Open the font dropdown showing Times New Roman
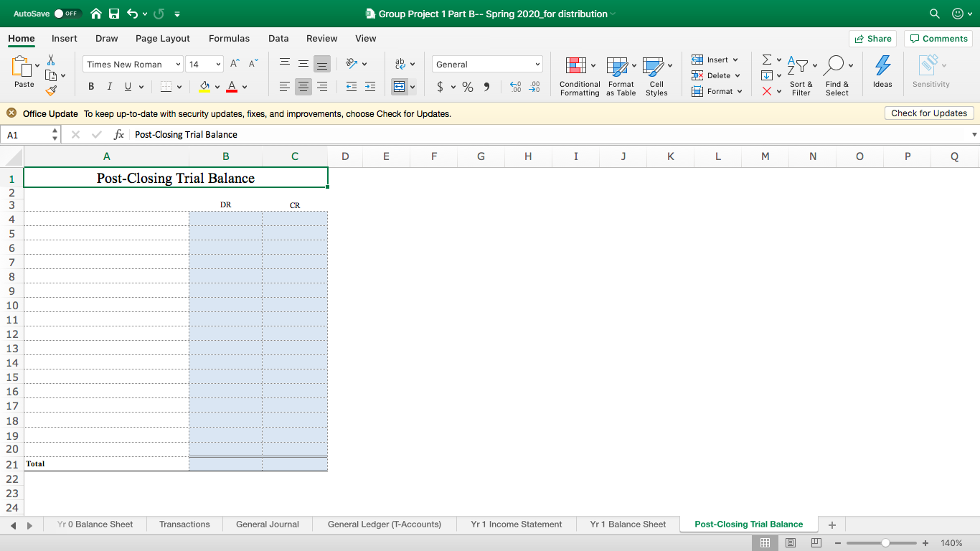 click(x=132, y=64)
